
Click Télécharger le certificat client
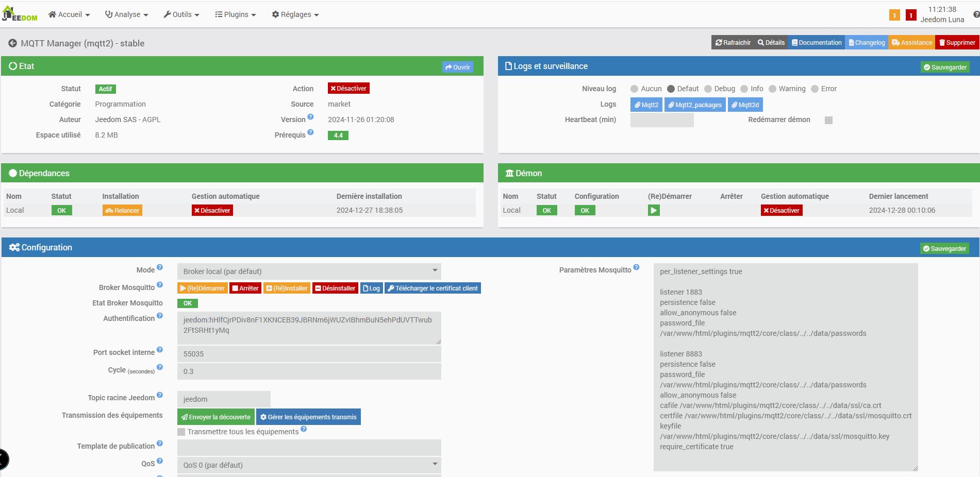(x=433, y=288)
